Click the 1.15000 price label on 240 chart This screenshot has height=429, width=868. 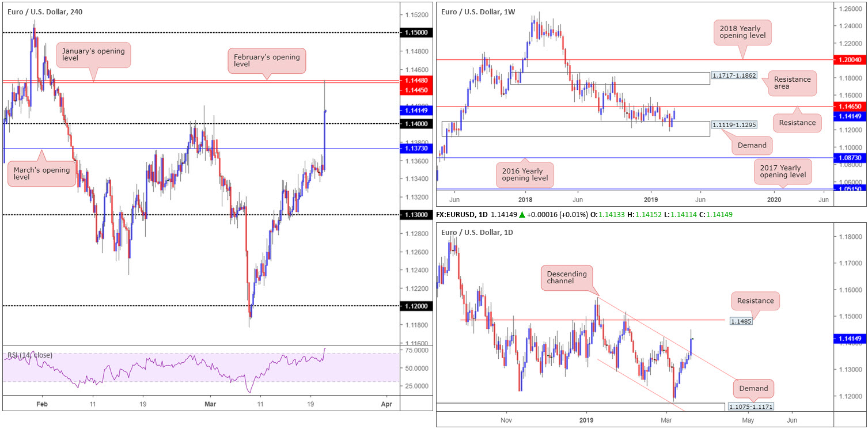[417, 33]
